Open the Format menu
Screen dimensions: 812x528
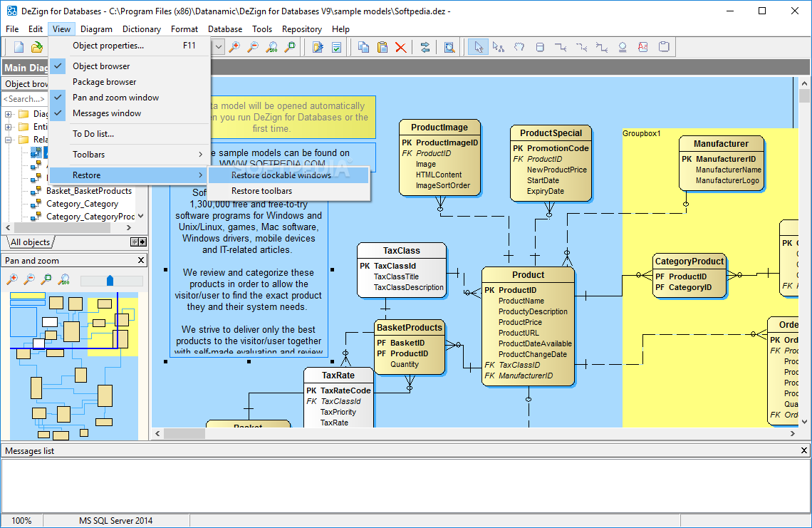coord(184,29)
